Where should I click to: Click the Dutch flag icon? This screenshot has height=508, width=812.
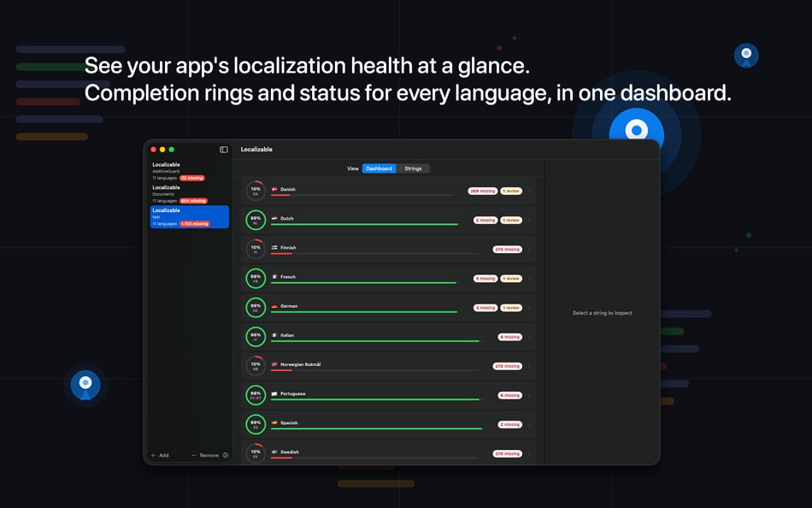click(x=274, y=218)
